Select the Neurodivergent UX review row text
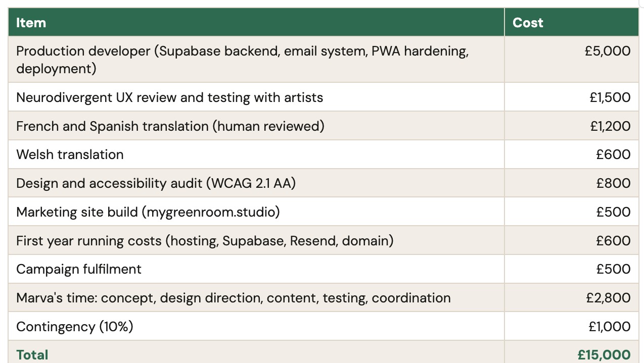Screen dimensions: 644x363 tap(169, 97)
